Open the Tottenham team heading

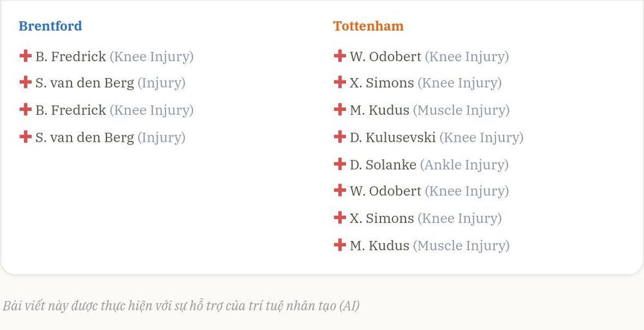click(x=368, y=26)
